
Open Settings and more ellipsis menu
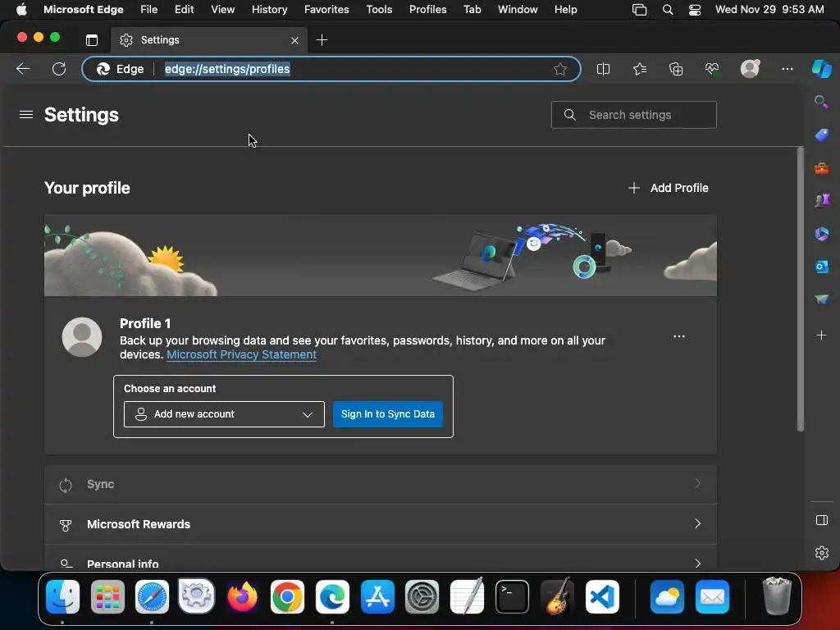[787, 69]
